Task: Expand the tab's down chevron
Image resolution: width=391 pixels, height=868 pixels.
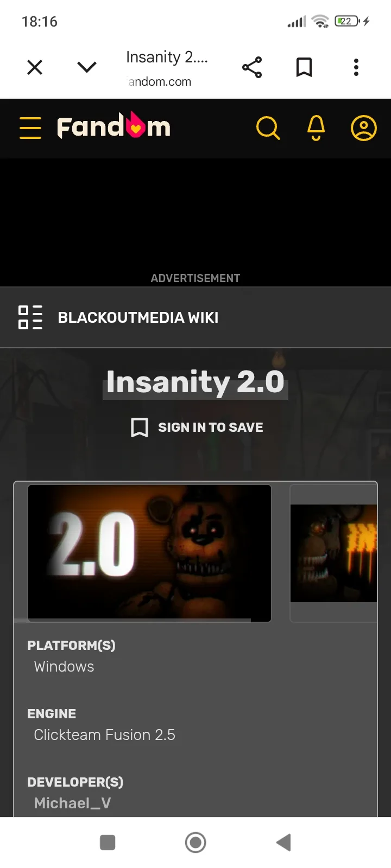Action: tap(87, 67)
